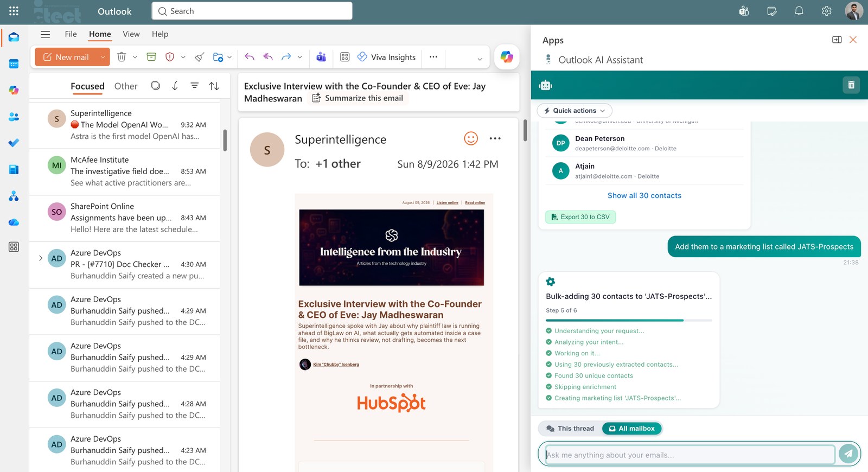Open People in the left sidebar
Viewport: 868px width, 472px height.
14,117
